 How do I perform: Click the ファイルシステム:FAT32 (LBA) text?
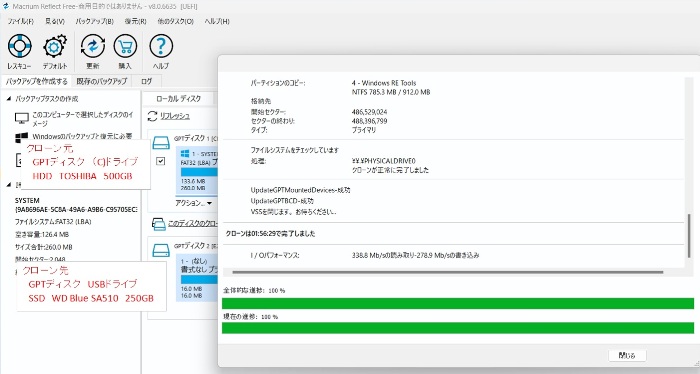click(53, 222)
